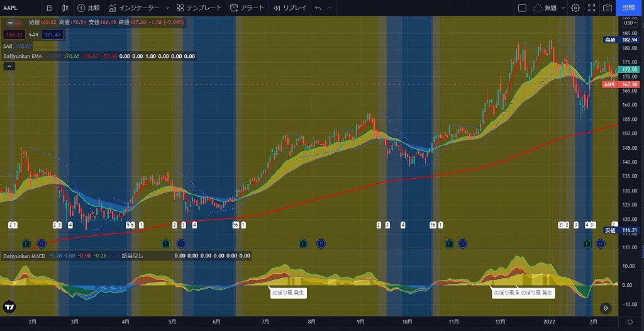This screenshot has height=331, width=644.
Task: Open the インジケーター indicators menu
Action: (134, 8)
